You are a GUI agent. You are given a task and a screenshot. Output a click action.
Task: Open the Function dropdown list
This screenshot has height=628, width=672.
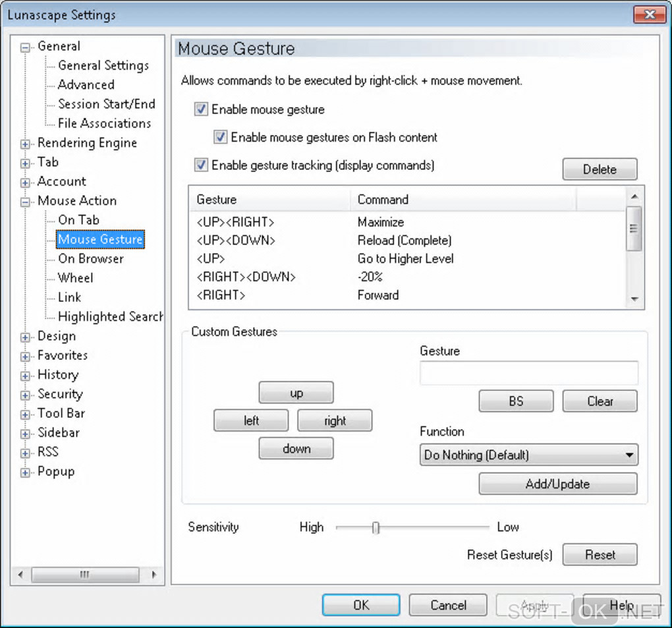(x=528, y=455)
